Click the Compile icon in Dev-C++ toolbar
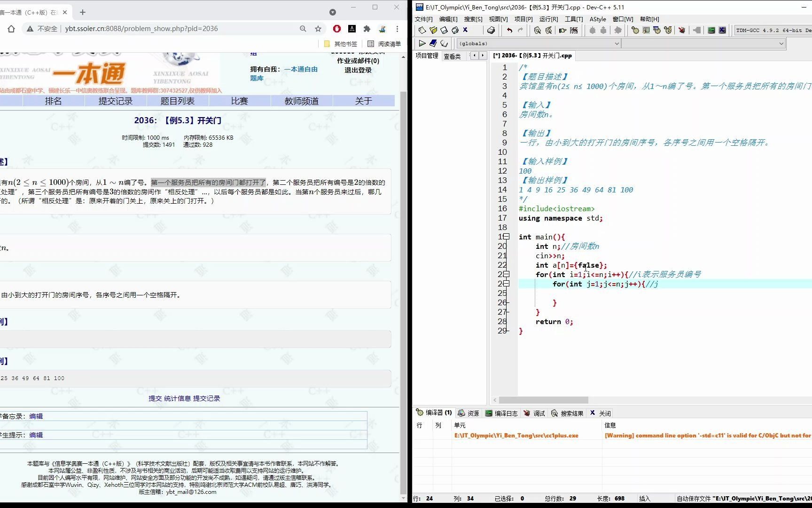 tap(636, 30)
